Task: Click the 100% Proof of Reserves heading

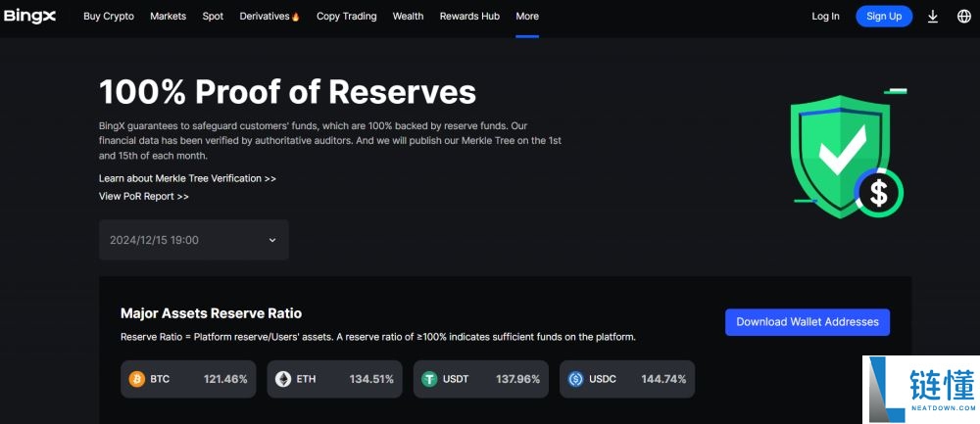Action: coord(287,92)
